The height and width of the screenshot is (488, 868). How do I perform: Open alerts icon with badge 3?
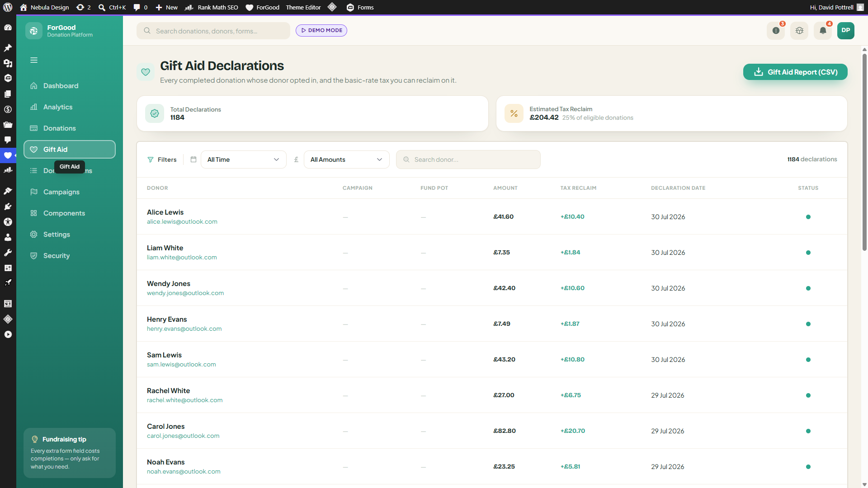click(776, 31)
